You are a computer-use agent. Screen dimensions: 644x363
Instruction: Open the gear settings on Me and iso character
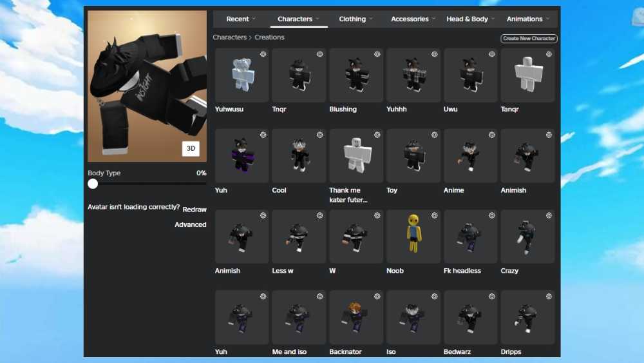click(x=320, y=297)
